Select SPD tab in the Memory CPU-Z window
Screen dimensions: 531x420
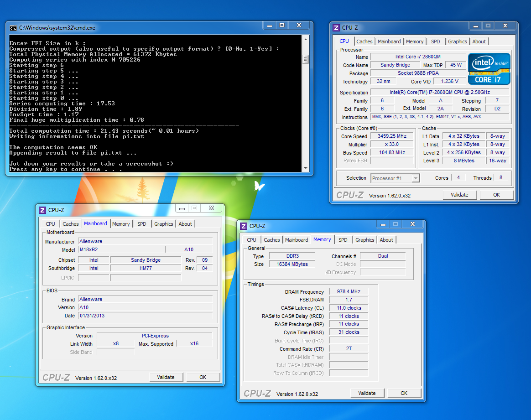[343, 240]
